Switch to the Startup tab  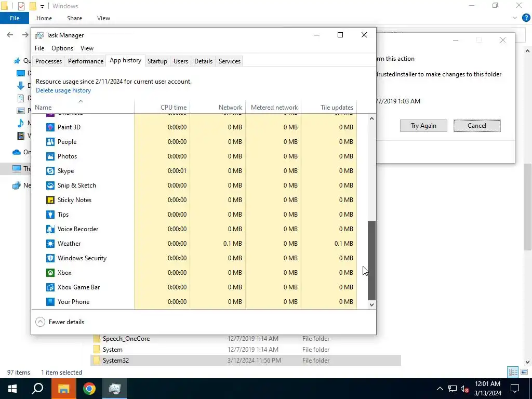tap(157, 61)
